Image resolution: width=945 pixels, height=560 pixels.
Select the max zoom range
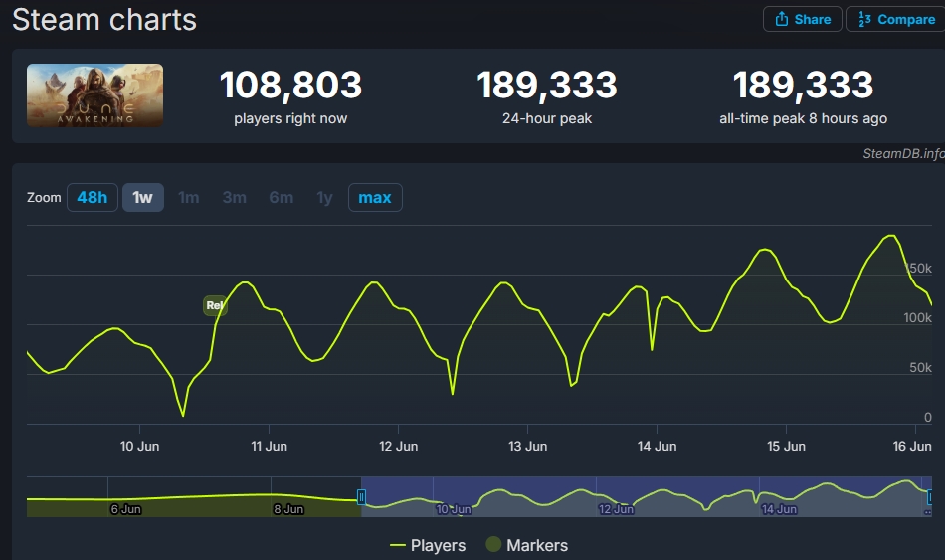click(x=375, y=197)
